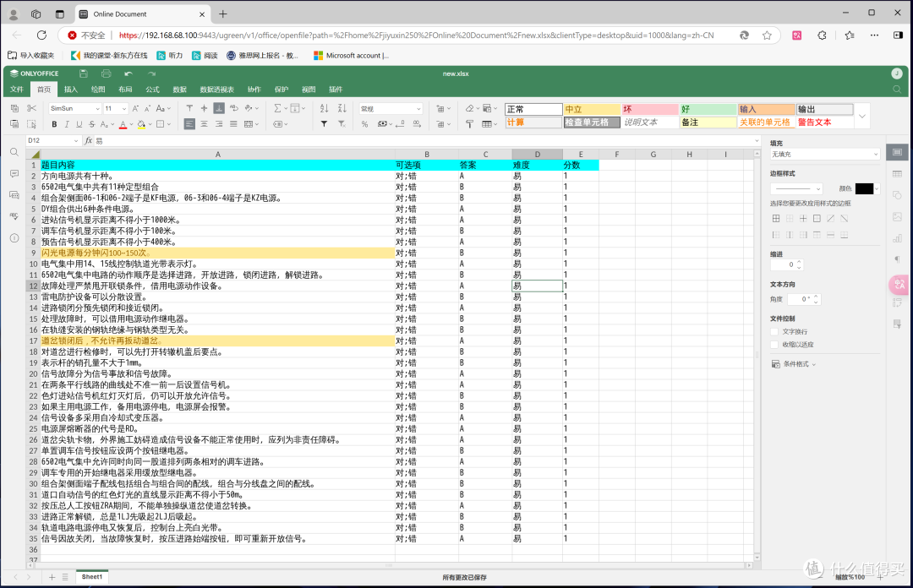Open the AutoSum function dropdown arrow
The image size is (913, 588).
tap(286, 108)
